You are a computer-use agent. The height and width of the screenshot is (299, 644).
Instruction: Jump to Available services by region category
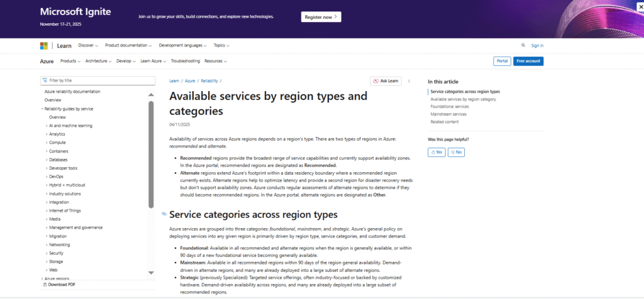tap(463, 99)
